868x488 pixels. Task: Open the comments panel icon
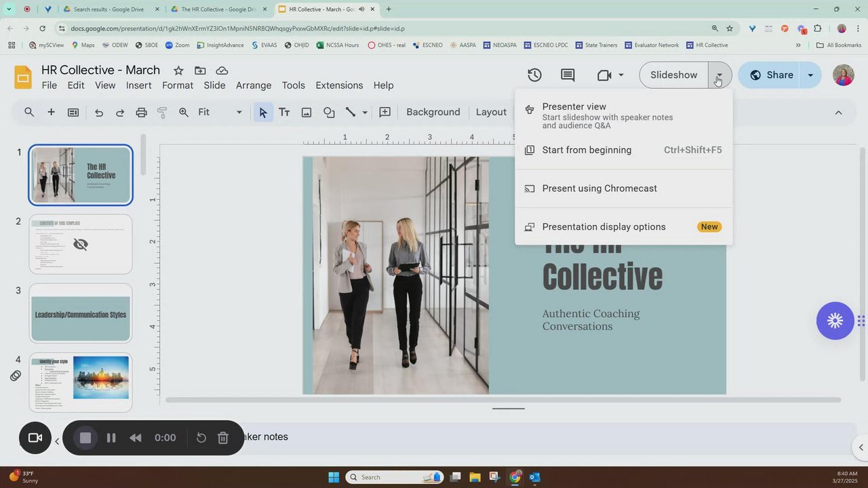(568, 75)
